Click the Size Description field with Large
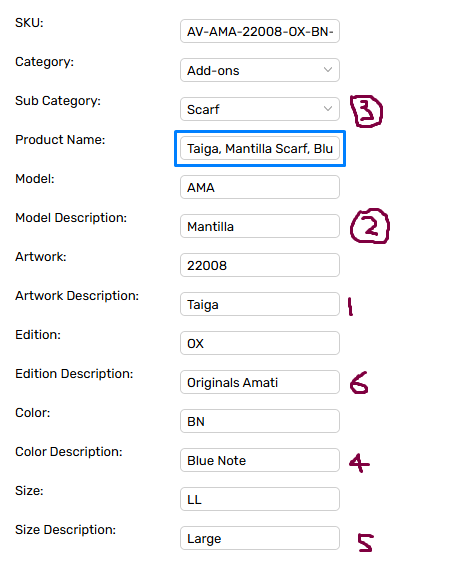Viewport: 475px width, 566px height. click(x=260, y=538)
